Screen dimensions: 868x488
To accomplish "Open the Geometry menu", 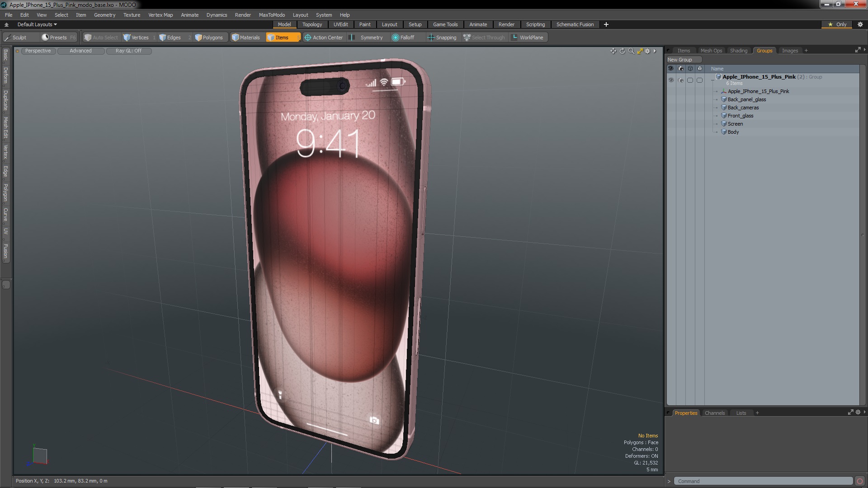I will point(104,15).
